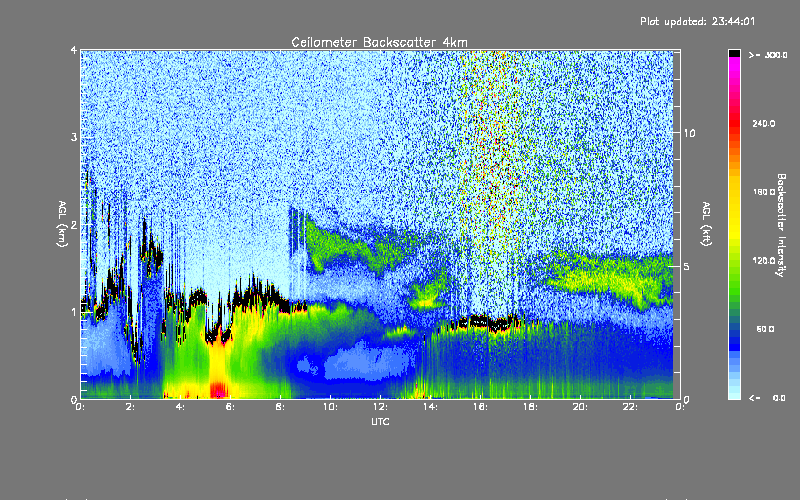Click the "120.0" colorbar value
Viewport: 800px width, 500px height.
[764, 261]
